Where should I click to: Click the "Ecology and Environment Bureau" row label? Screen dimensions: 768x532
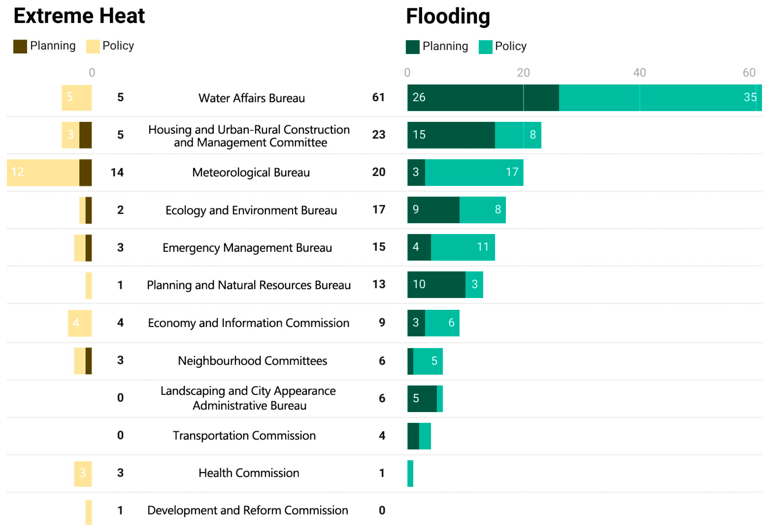(251, 210)
